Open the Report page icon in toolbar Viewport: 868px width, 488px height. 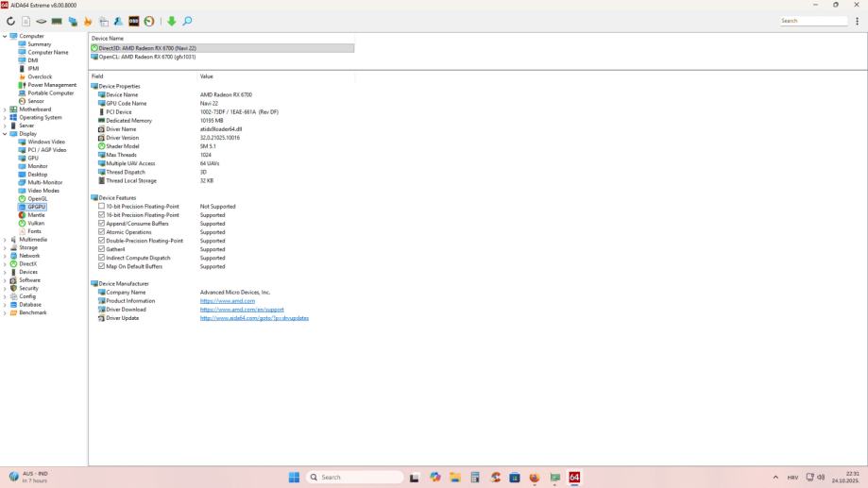point(26,21)
